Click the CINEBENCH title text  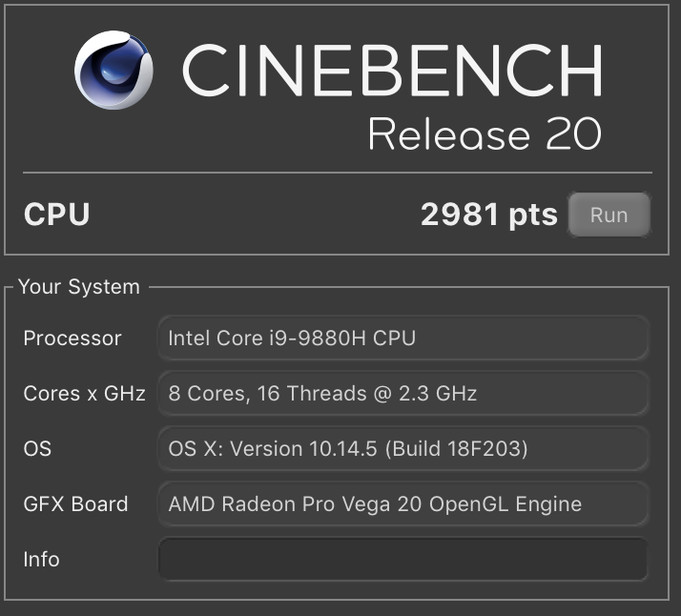click(x=393, y=70)
